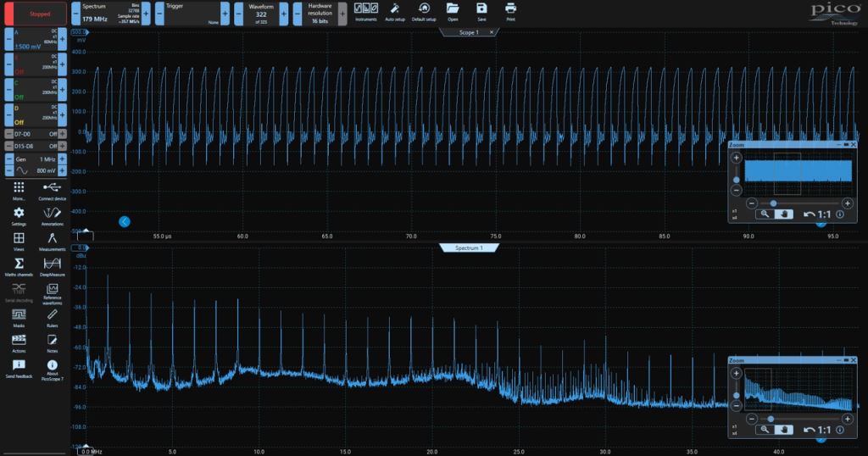Click the Connect device USB icon
Viewport: 868px width, 456px height.
(52, 191)
